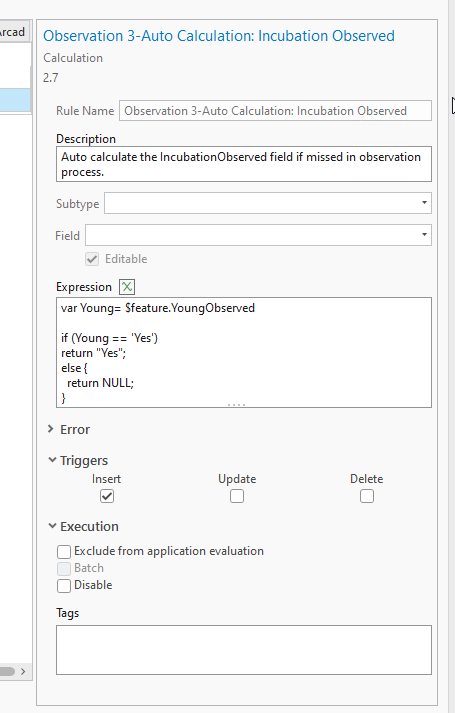Screen dimensions: 455x713
Task: Click into the Tags text box
Action: (244, 650)
